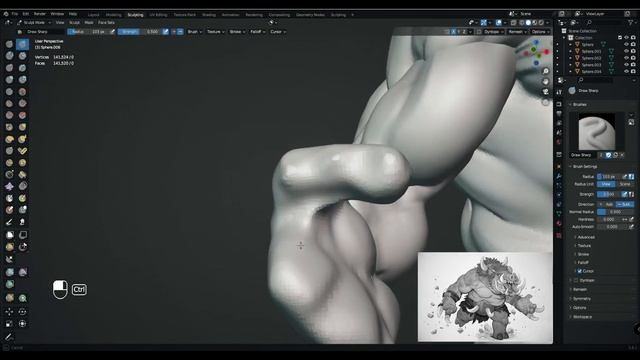Click the Blender logo menu icon
This screenshot has width=640, height=360.
(x=6, y=14)
